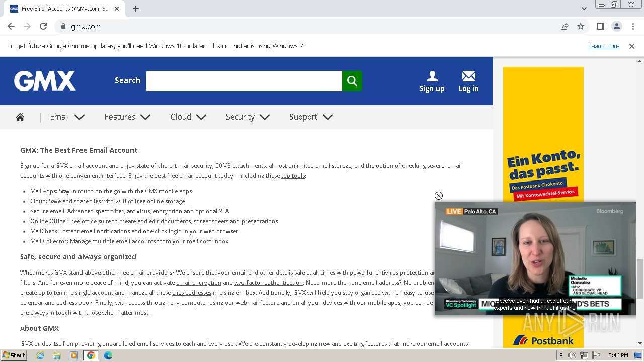This screenshot has height=362, width=644.
Task: Open the Log in envelope icon
Action: coord(469,76)
